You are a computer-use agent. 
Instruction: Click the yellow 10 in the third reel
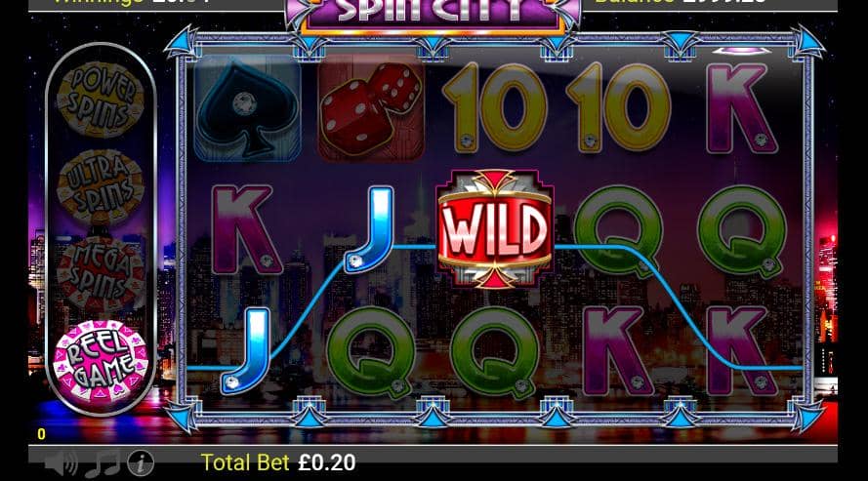point(494,107)
